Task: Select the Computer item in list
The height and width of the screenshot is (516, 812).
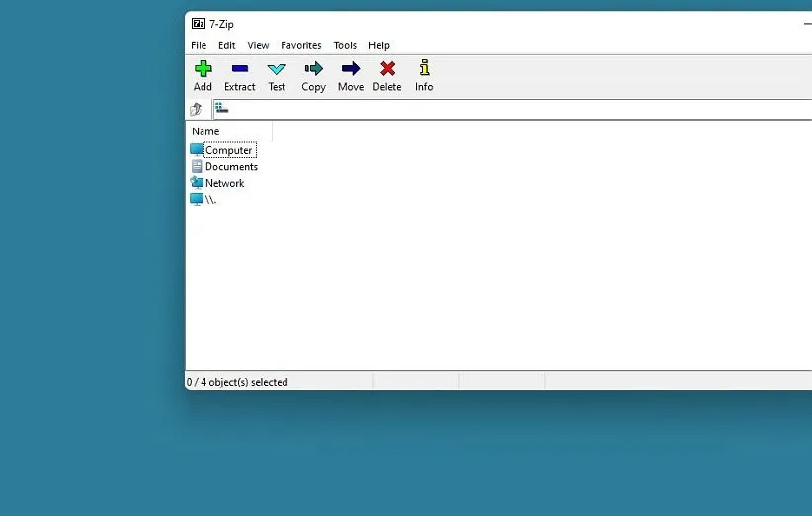Action: (x=228, y=150)
